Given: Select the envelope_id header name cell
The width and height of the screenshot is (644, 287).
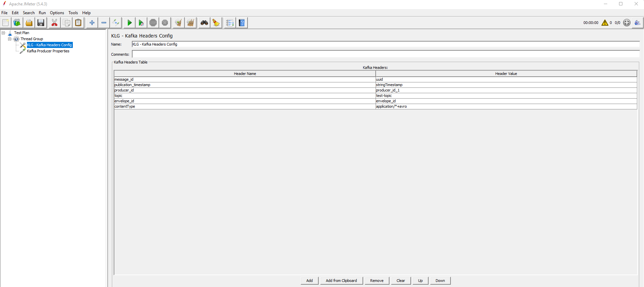Looking at the screenshot, I should (245, 101).
